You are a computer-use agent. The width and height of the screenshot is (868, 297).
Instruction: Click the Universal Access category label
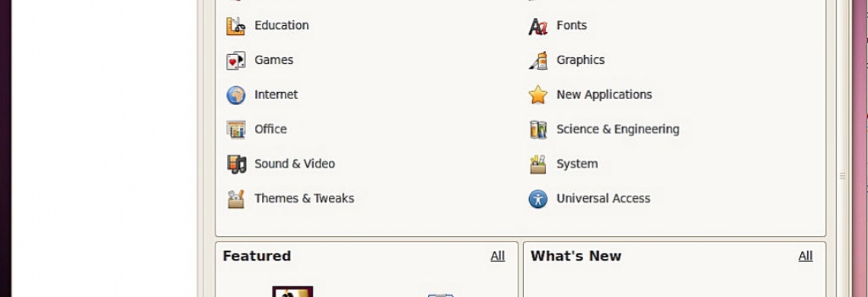coord(603,198)
